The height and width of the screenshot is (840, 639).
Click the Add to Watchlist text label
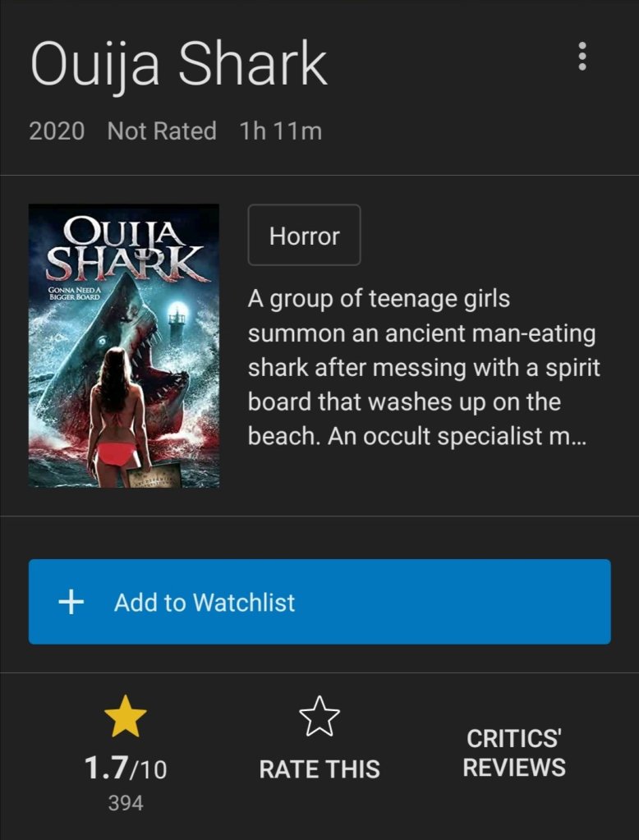[205, 602]
